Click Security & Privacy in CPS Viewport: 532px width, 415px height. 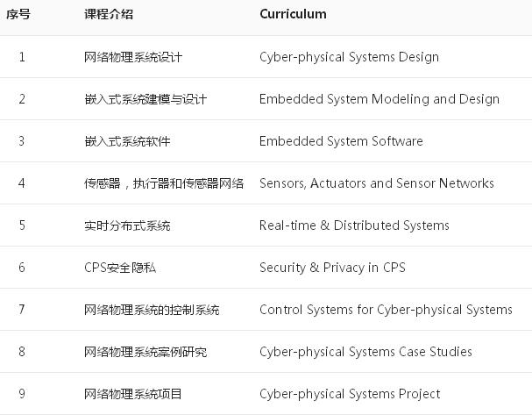point(332,268)
